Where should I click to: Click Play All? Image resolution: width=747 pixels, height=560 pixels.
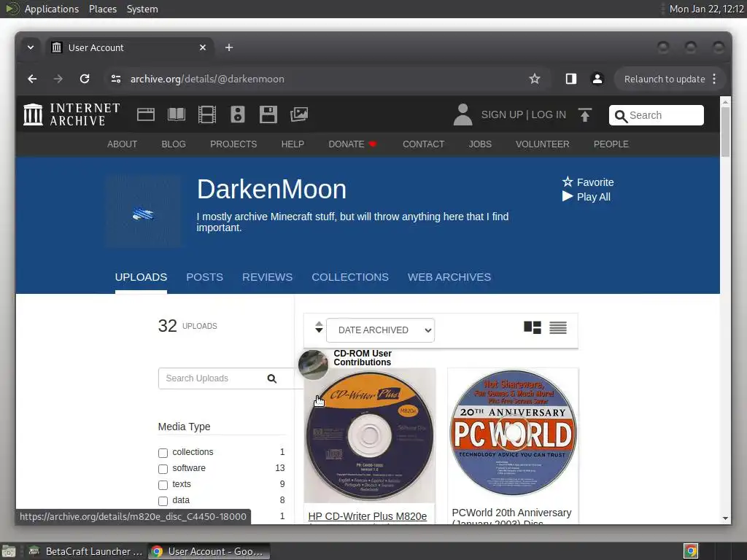pyautogui.click(x=586, y=197)
